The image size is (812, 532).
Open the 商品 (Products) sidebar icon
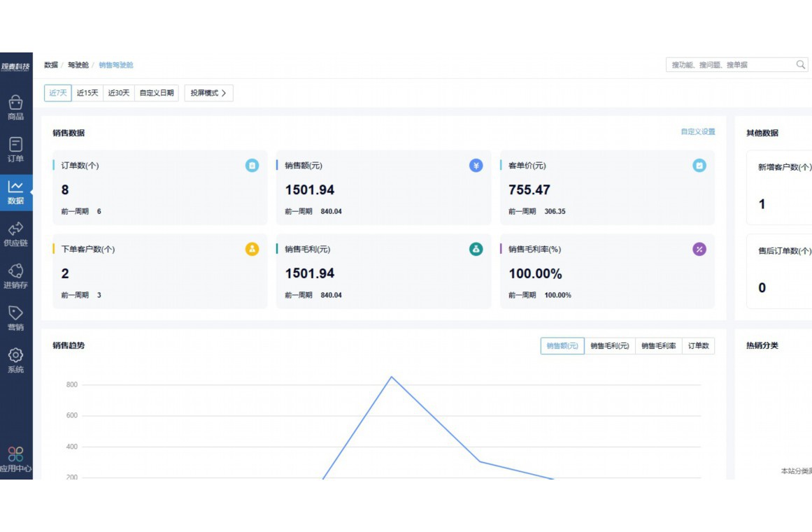click(15, 103)
